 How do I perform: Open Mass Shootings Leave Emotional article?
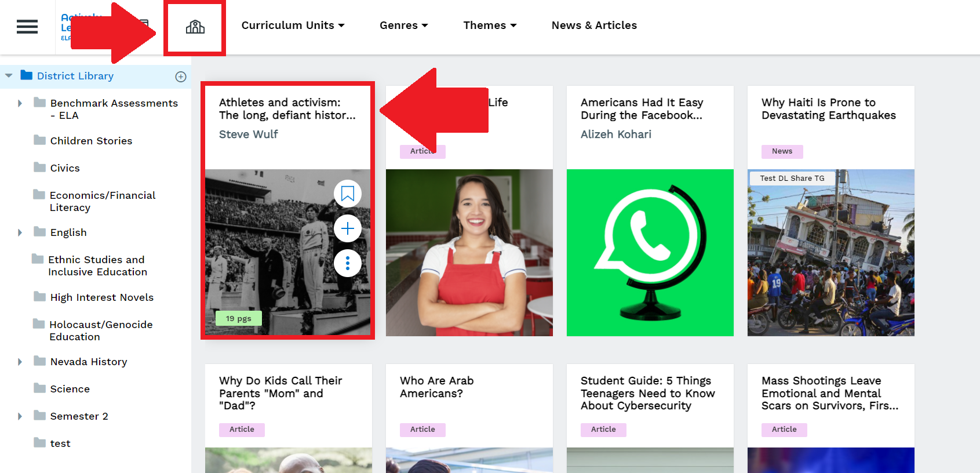pyautogui.click(x=830, y=393)
